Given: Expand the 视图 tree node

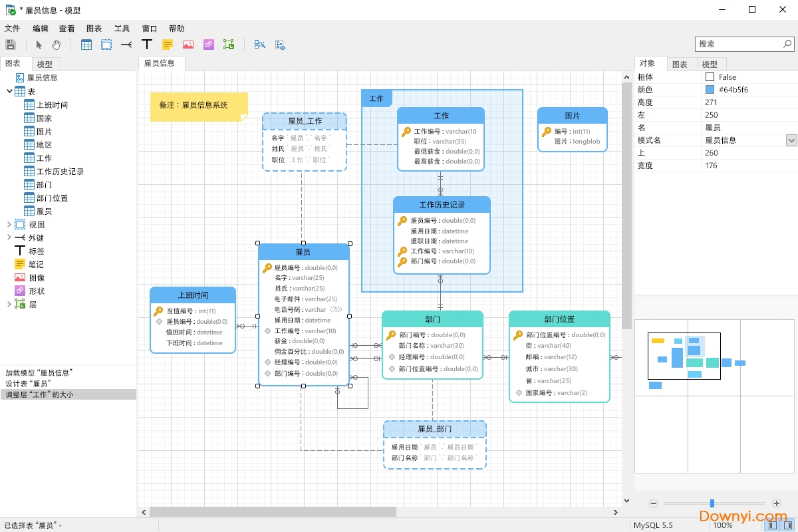Looking at the screenshot, I should pos(9,225).
